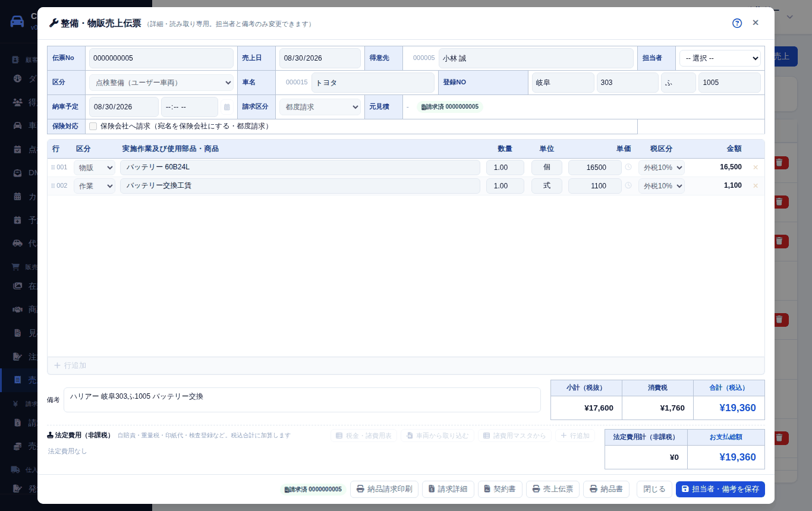The width and height of the screenshot is (812, 511).
Task: Open 契約書 button
Action: [x=500, y=490]
